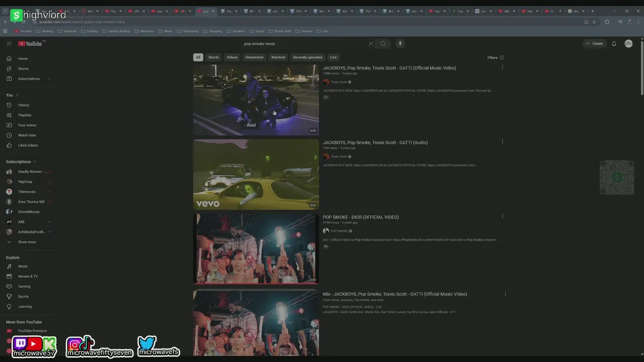Open more options for GATTI Official Music Video

pos(502,67)
